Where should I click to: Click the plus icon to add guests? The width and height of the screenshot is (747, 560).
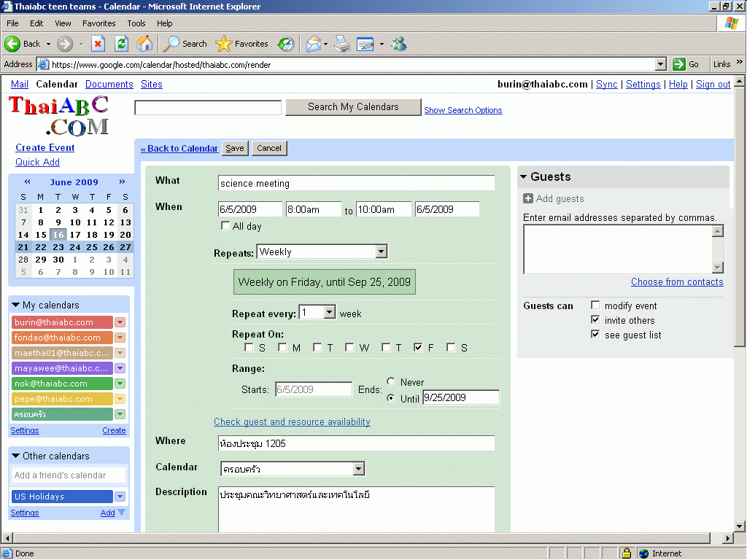[528, 198]
